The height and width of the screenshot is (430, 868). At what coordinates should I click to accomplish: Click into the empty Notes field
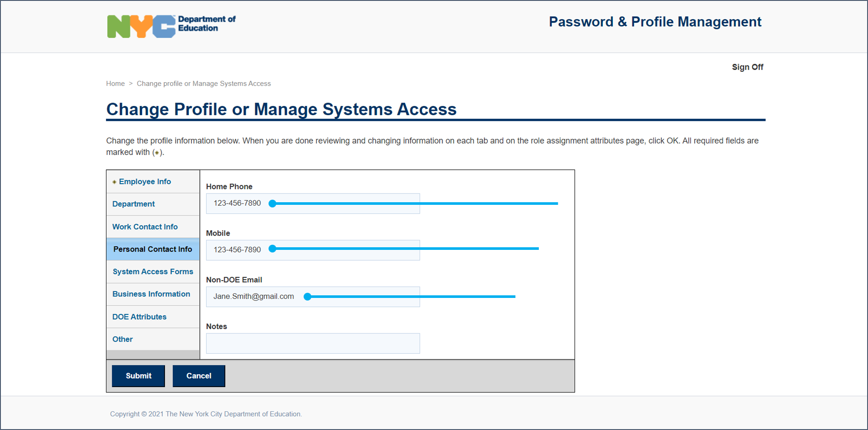[x=313, y=343]
